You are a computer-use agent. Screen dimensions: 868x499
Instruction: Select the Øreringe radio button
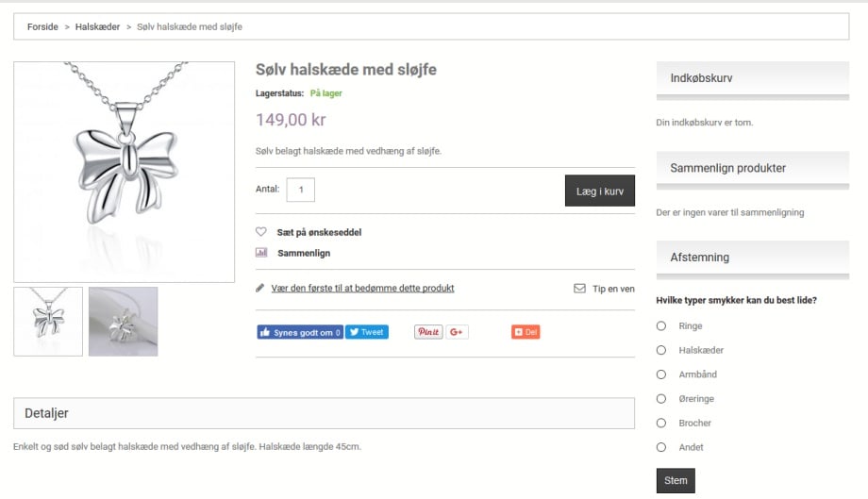[x=660, y=399]
